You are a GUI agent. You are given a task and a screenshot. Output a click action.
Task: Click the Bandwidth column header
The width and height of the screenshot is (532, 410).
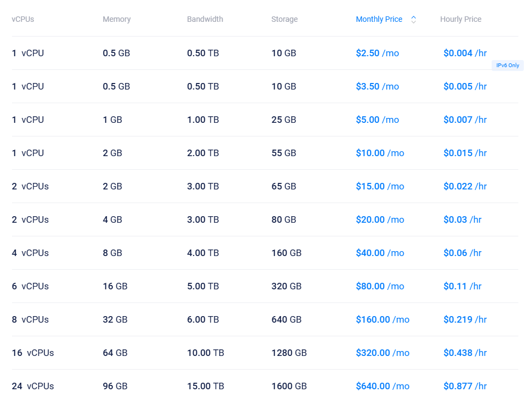(x=205, y=20)
